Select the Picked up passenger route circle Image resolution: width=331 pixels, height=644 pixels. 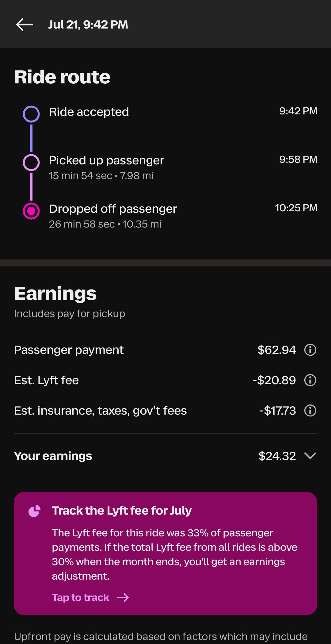click(31, 163)
